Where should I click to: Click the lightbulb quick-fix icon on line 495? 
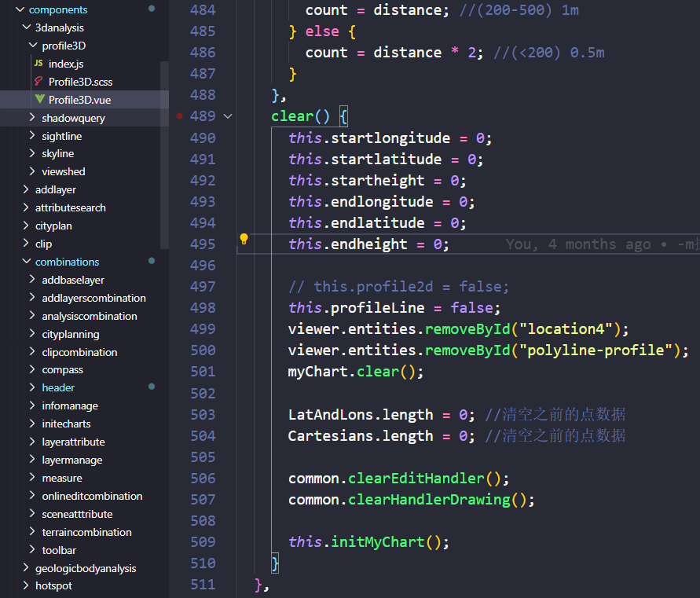pyautogui.click(x=244, y=239)
